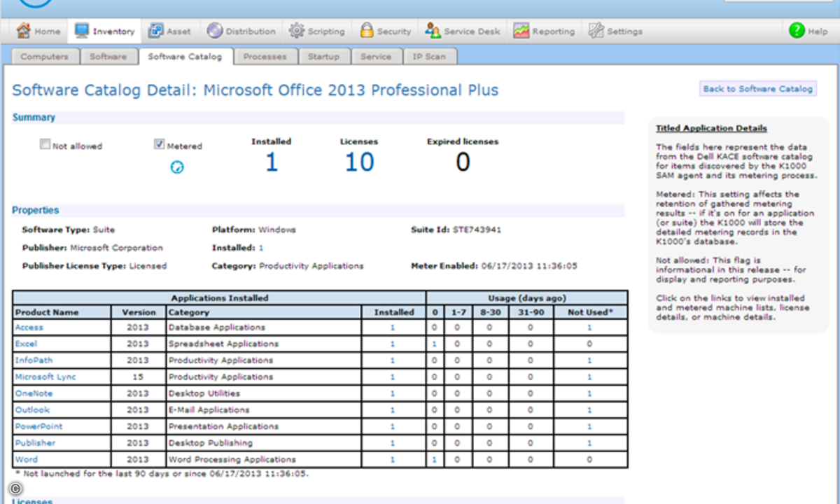The height and width of the screenshot is (504, 840).
Task: Click the Installed: 1 link in Properties
Action: click(261, 248)
